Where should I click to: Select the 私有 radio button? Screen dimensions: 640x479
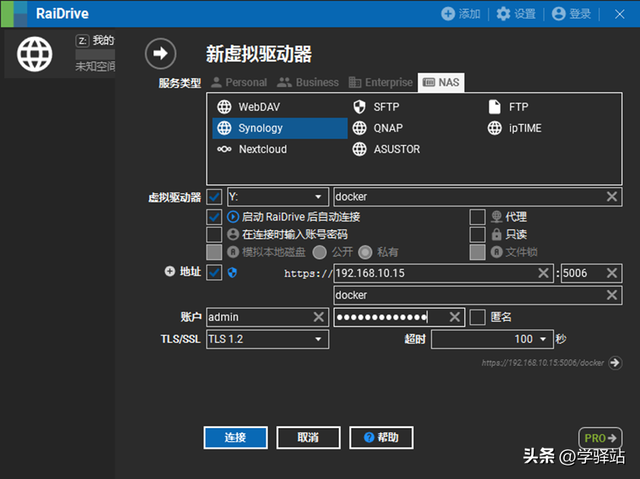point(365,252)
